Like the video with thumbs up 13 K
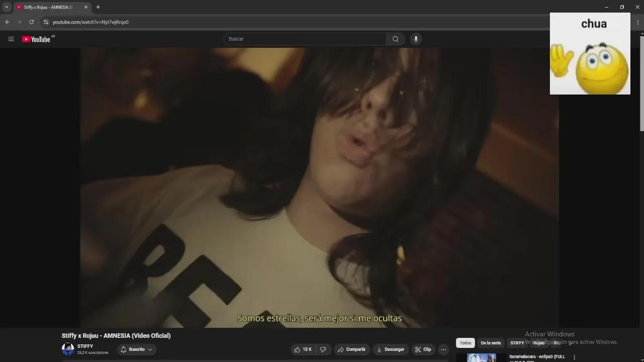The width and height of the screenshot is (644, 362). (x=303, y=349)
